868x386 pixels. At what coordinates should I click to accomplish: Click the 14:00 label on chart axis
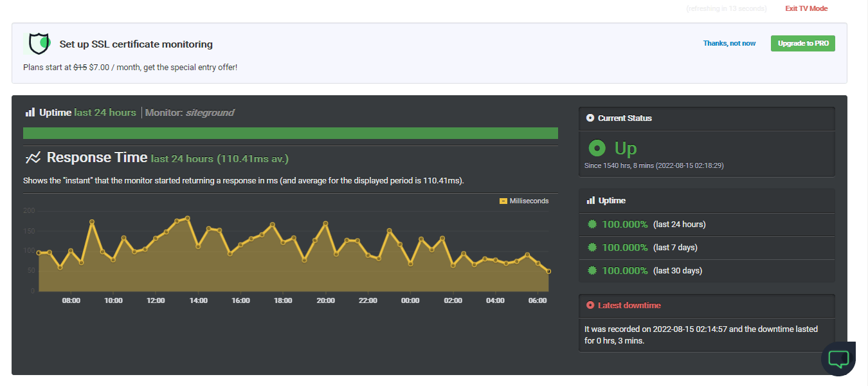(198, 301)
